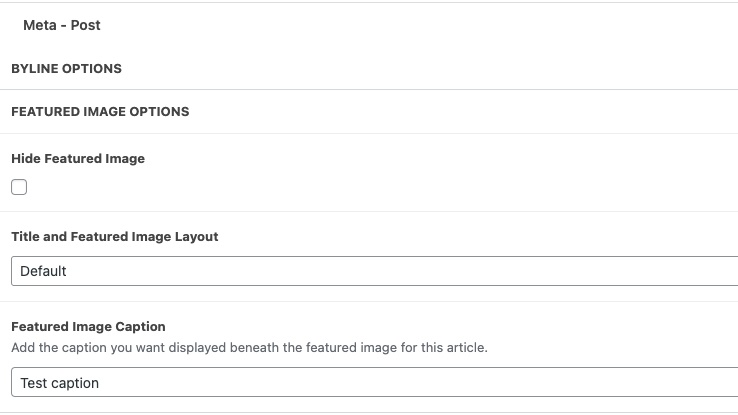738x415 pixels.
Task: Click the Title and Featured Image Layout label
Action: tap(114, 237)
